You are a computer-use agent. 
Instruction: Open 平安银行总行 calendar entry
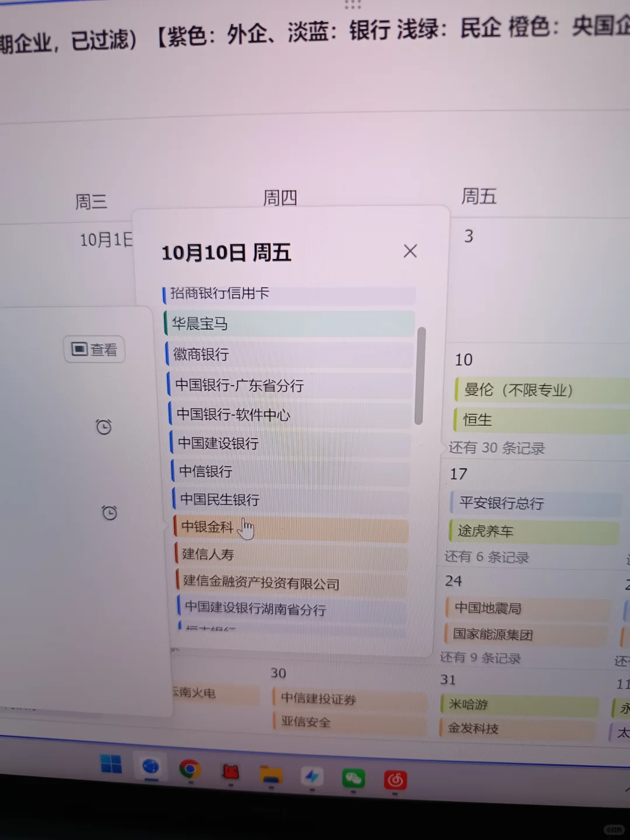pos(536,503)
